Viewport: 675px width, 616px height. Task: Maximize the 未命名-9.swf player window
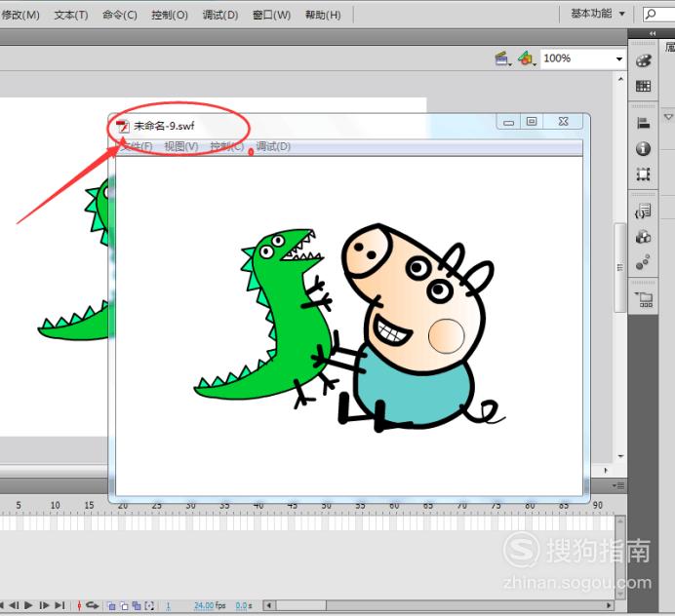coord(532,122)
